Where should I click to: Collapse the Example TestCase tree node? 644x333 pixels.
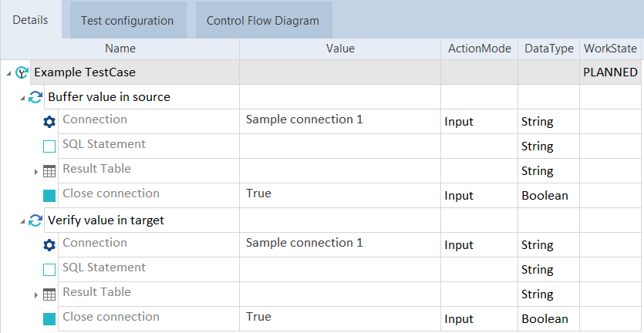click(x=8, y=73)
